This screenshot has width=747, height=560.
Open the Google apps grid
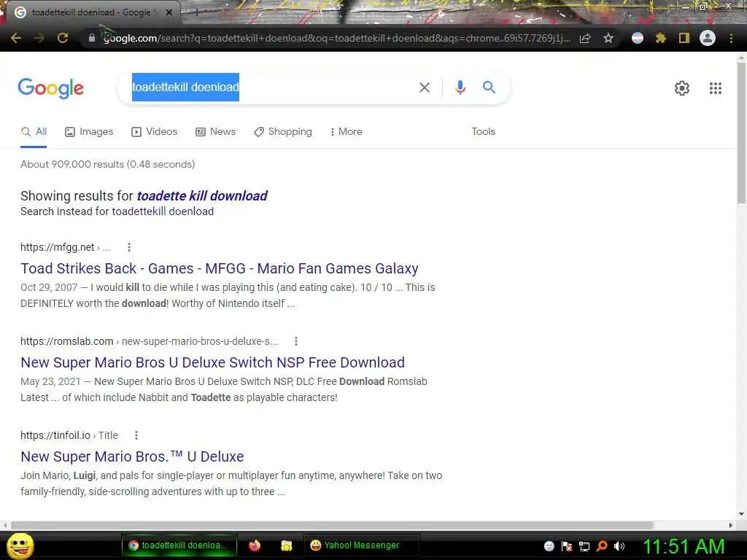click(715, 88)
